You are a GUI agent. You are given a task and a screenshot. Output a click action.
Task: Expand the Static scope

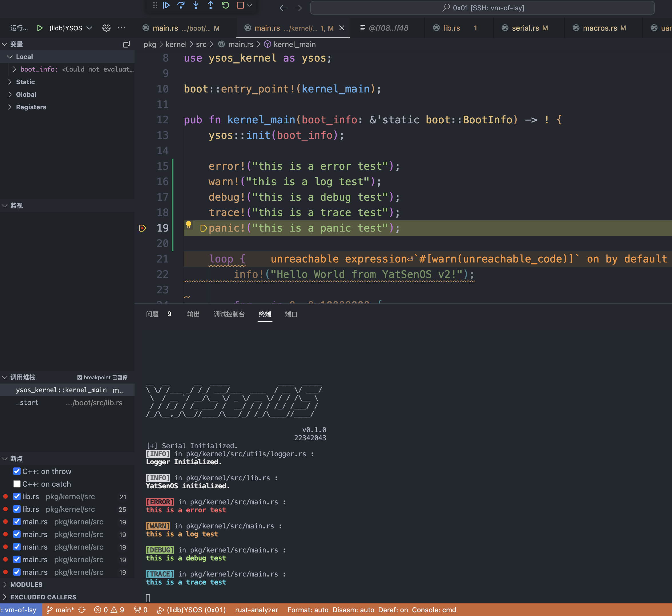point(10,82)
